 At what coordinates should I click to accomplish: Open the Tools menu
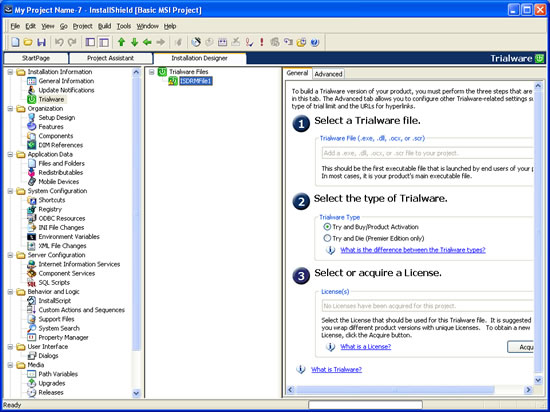123,26
